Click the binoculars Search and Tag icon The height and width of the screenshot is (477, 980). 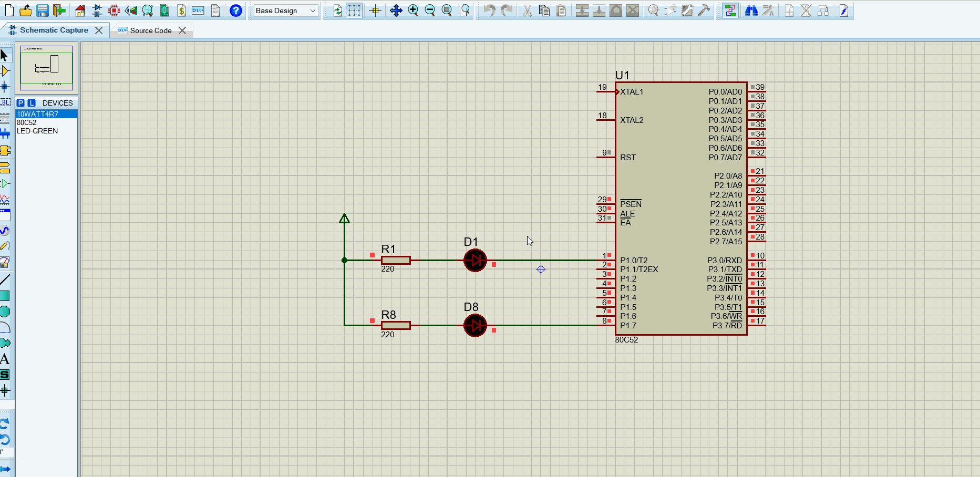coord(751,11)
